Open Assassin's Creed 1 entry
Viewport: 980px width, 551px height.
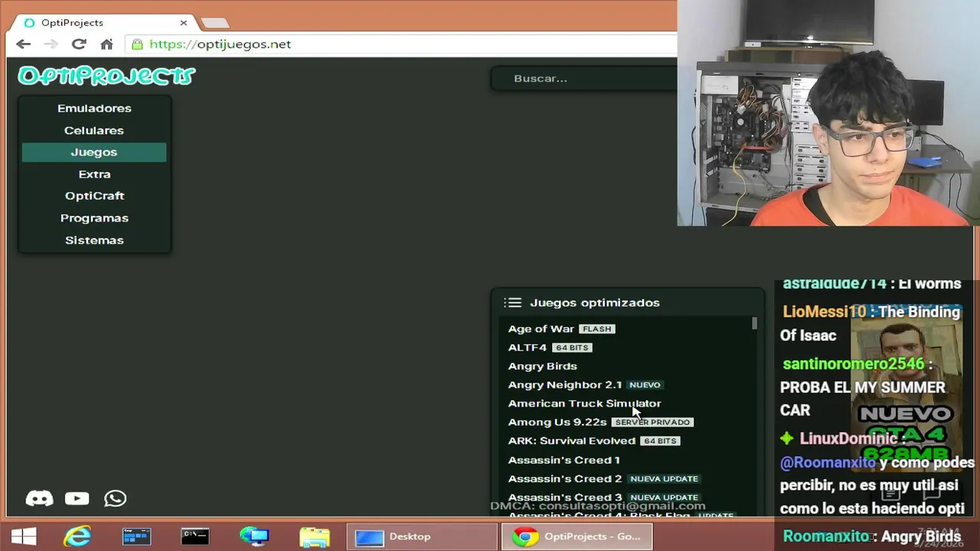564,460
